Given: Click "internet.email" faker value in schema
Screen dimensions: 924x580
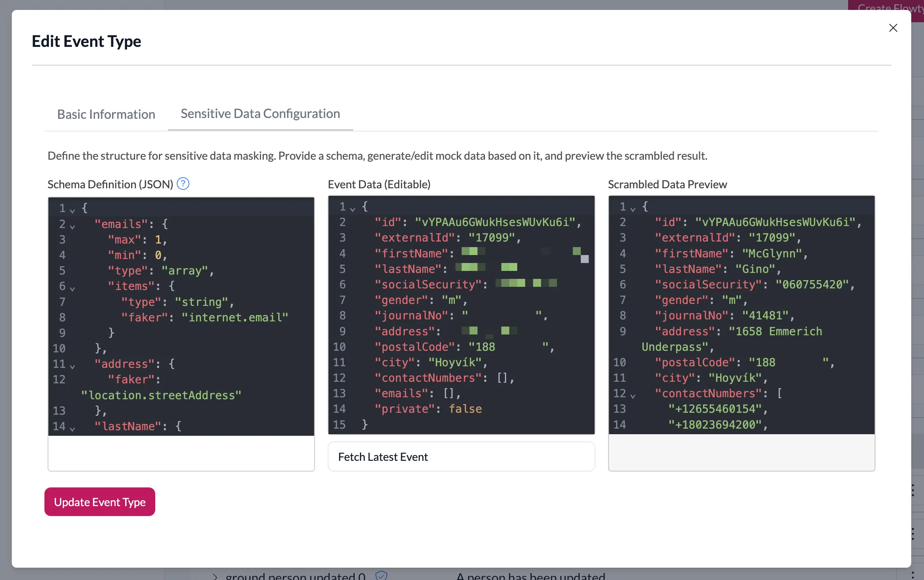Looking at the screenshot, I should tap(235, 317).
